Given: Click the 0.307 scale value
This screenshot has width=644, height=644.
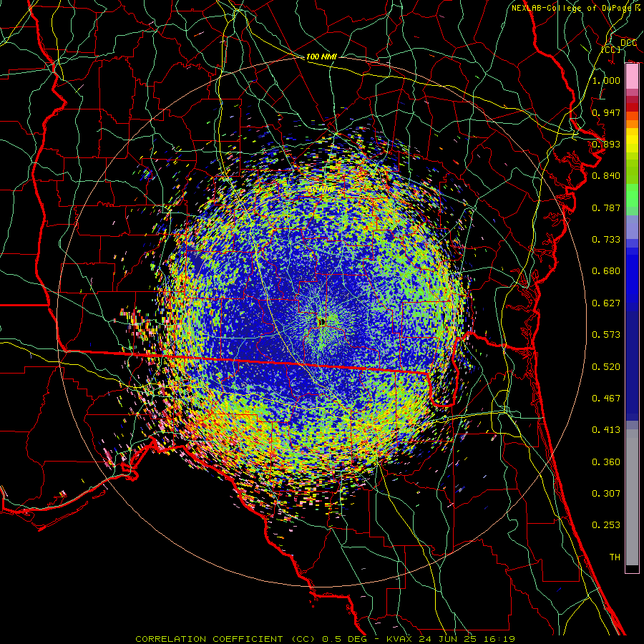Looking at the screenshot, I should tap(606, 494).
